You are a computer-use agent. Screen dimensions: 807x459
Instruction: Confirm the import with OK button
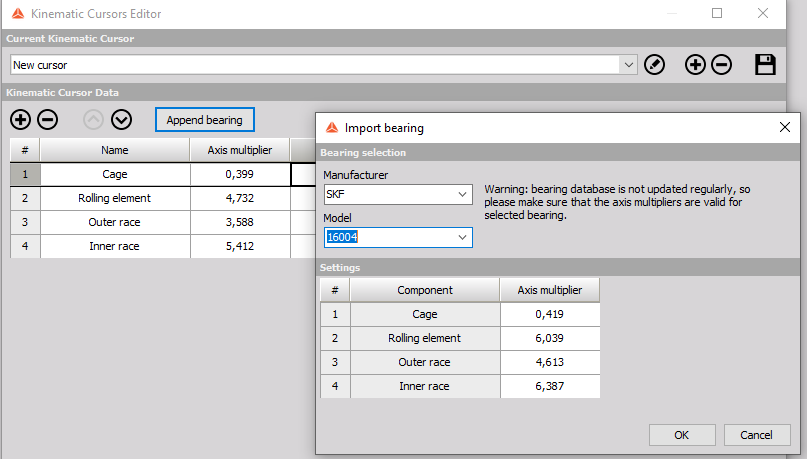click(x=682, y=435)
